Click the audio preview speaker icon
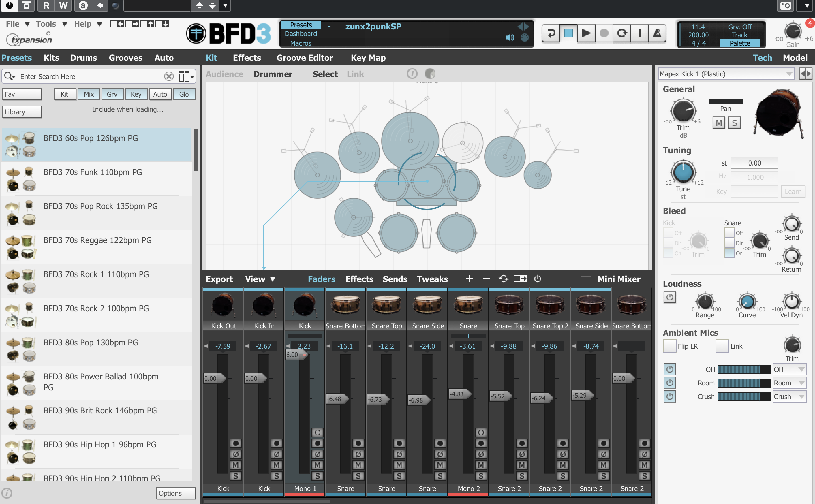 [510, 37]
